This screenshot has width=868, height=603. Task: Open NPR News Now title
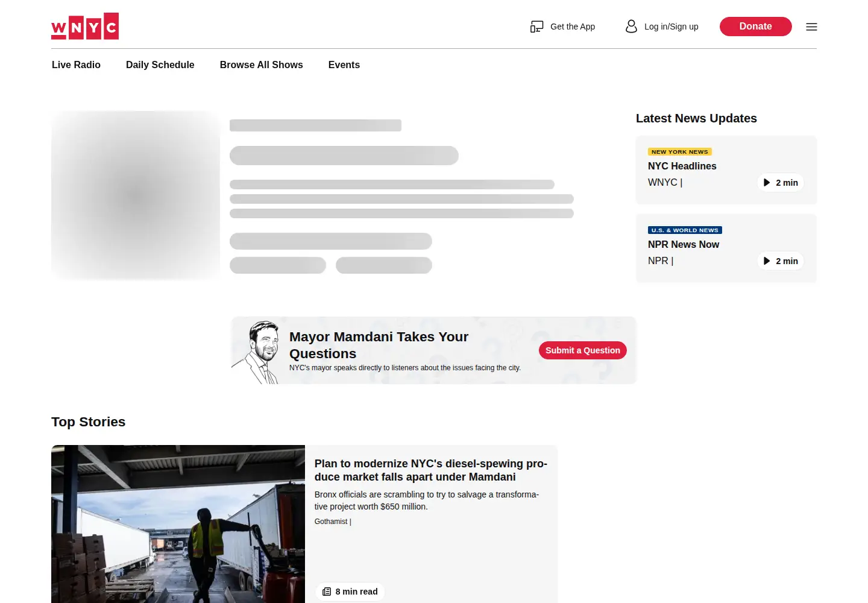pos(683,244)
